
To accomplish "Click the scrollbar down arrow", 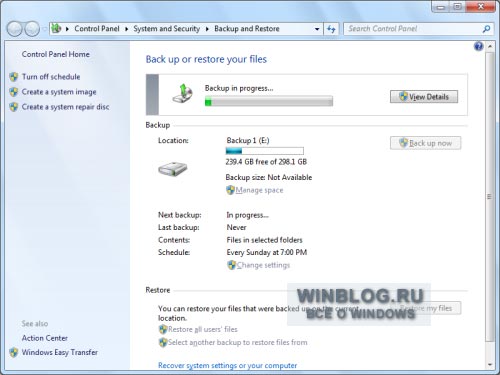I will 489,364.
